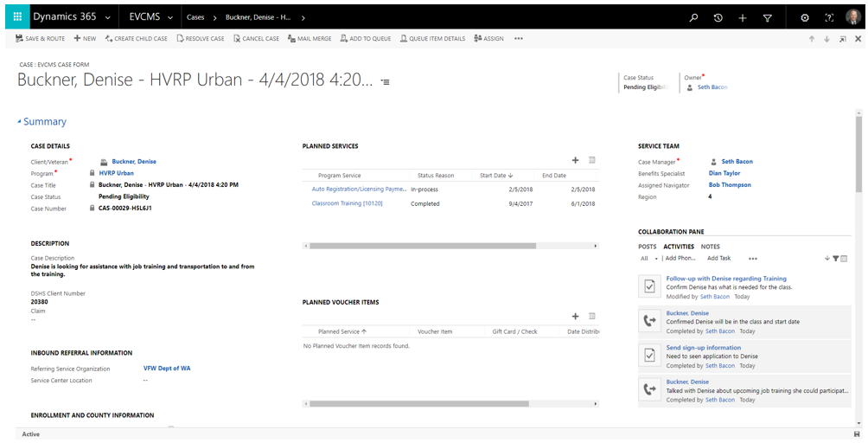Collapse the Summary section

coord(20,122)
